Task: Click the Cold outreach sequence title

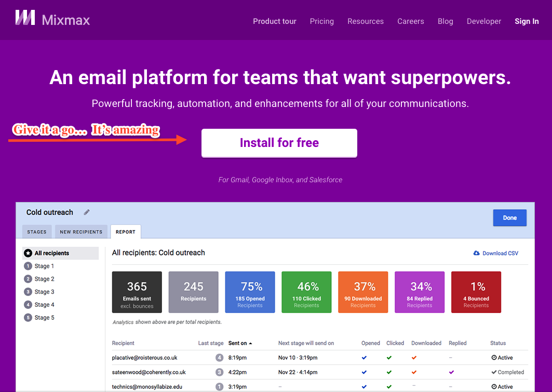Action: click(x=50, y=212)
